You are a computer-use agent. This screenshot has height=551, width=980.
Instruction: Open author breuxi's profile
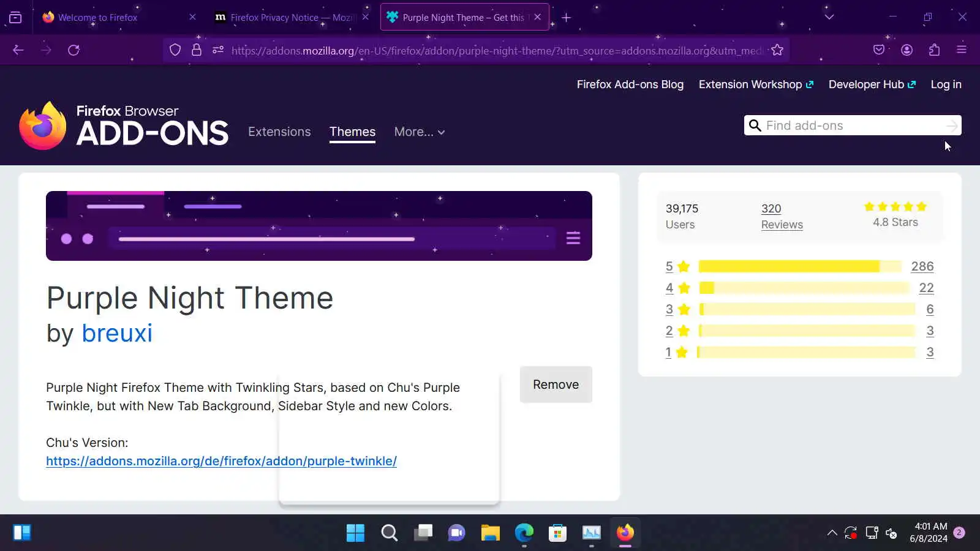click(117, 333)
